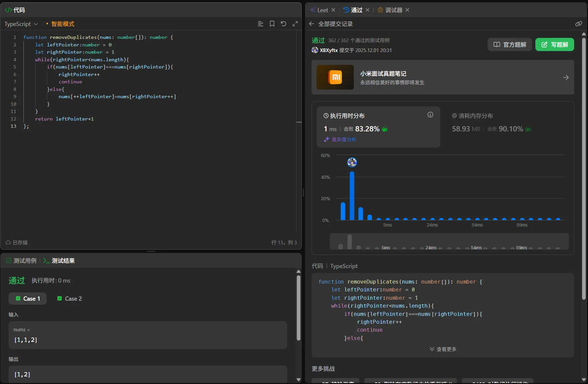Click the runtime chart range slider
This screenshot has width=588, height=384.
coord(449,241)
